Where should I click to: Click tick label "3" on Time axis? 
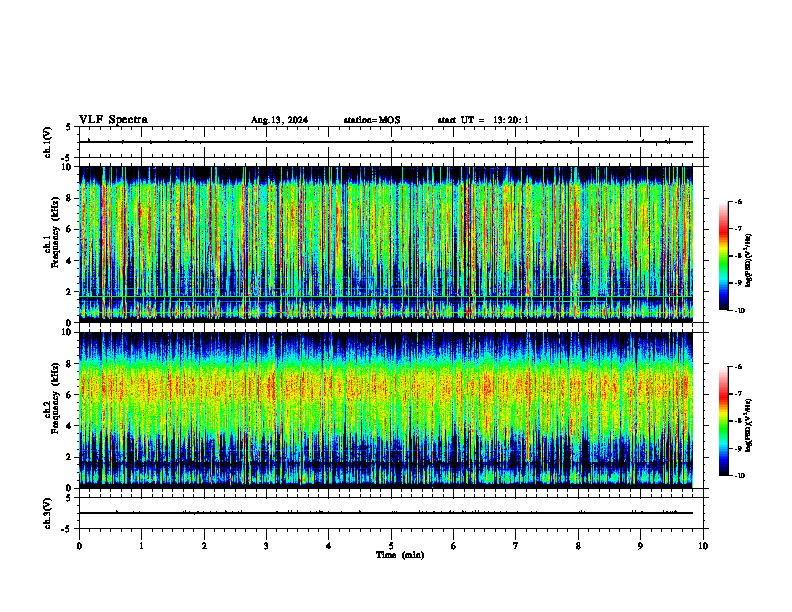click(x=266, y=546)
